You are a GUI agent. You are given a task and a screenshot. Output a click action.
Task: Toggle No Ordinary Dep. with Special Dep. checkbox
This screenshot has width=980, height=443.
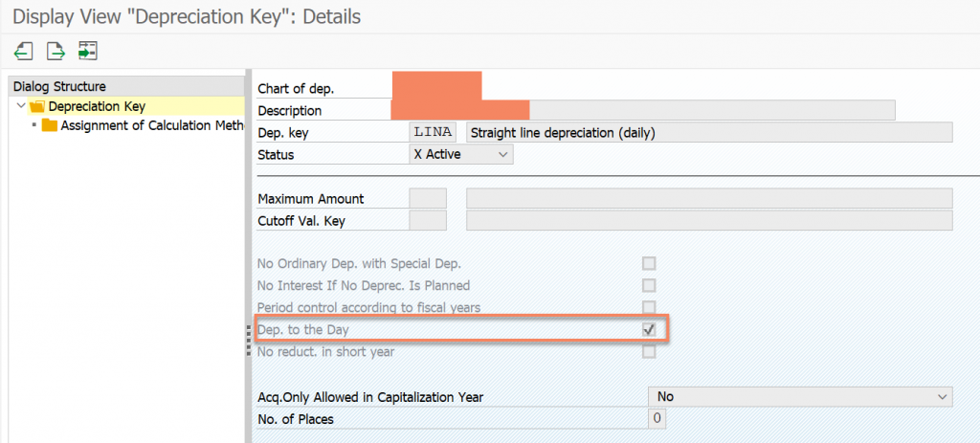[650, 263]
